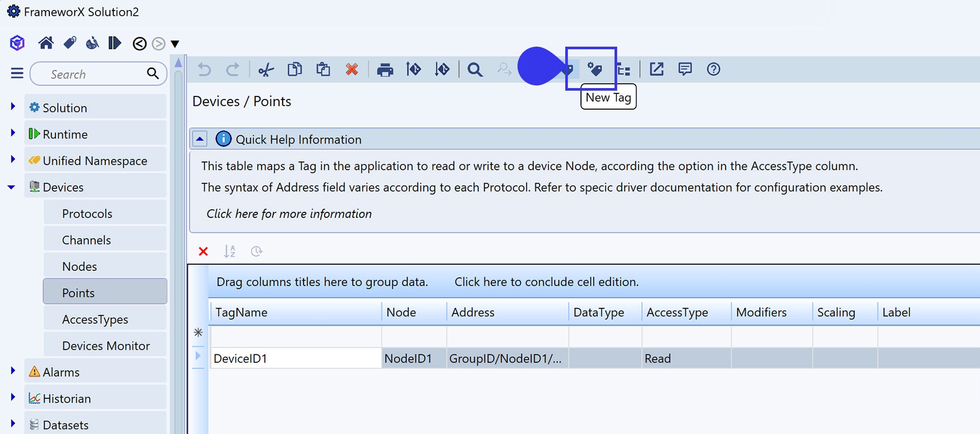The image size is (980, 434).
Task: Click the Run play icon
Action: click(114, 43)
